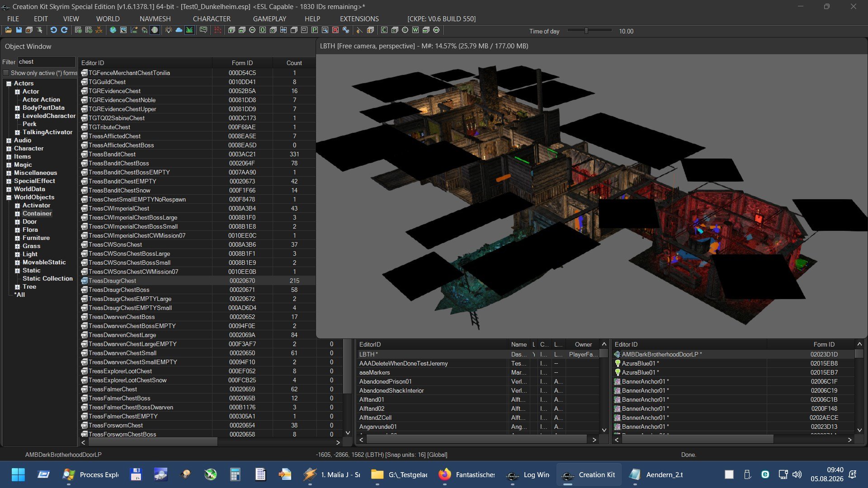Collapse the Actors tree node
This screenshot has height=488, width=868.
(9, 84)
